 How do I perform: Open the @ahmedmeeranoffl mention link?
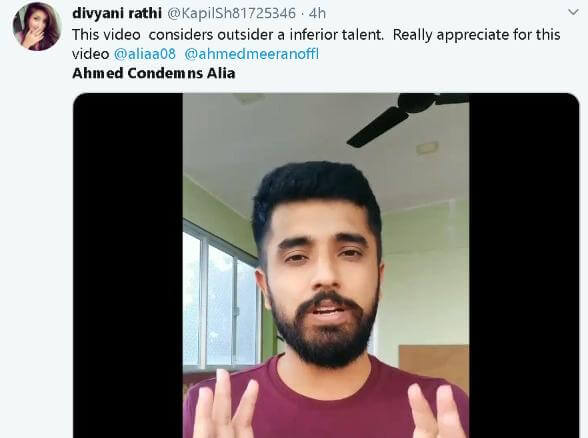click(x=252, y=54)
